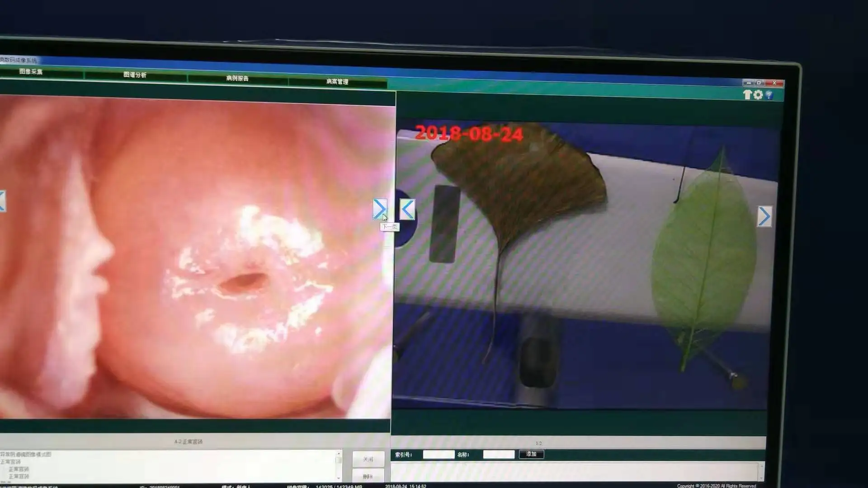Click the status bar time 2018-08-24 15:14:52

(406, 486)
